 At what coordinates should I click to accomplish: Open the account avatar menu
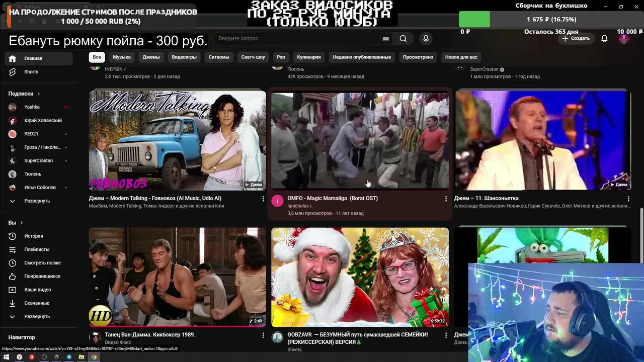click(624, 39)
